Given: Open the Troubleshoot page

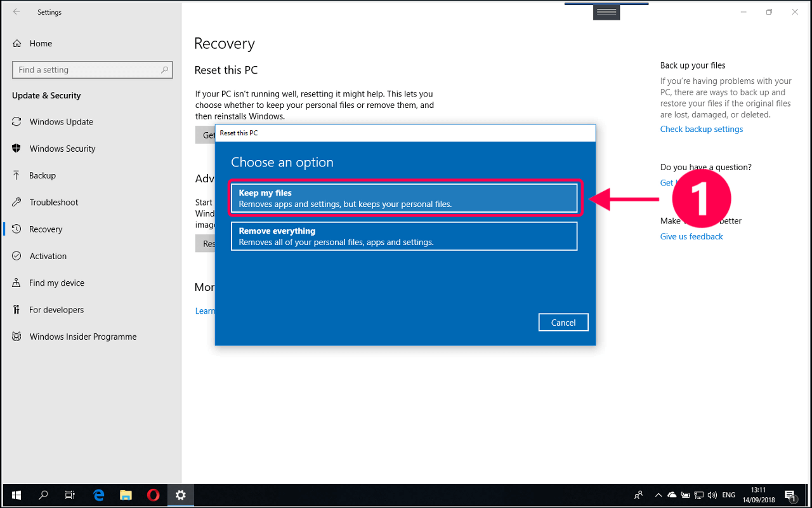Looking at the screenshot, I should point(54,202).
